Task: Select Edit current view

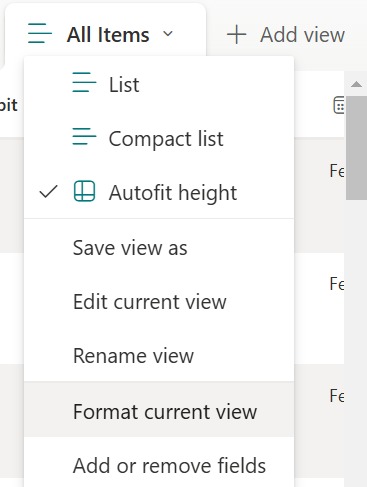Action: (x=159, y=302)
